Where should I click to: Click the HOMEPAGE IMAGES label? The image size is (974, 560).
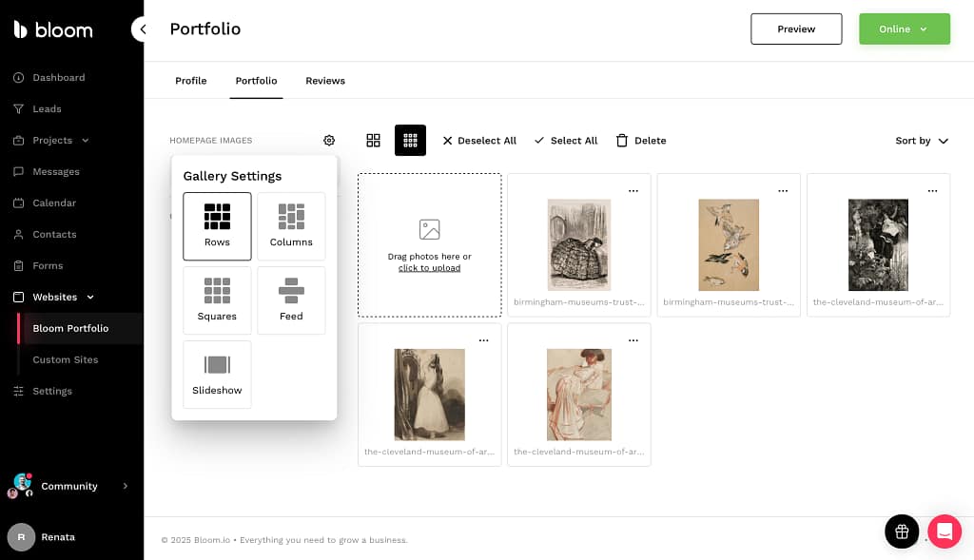210,141
